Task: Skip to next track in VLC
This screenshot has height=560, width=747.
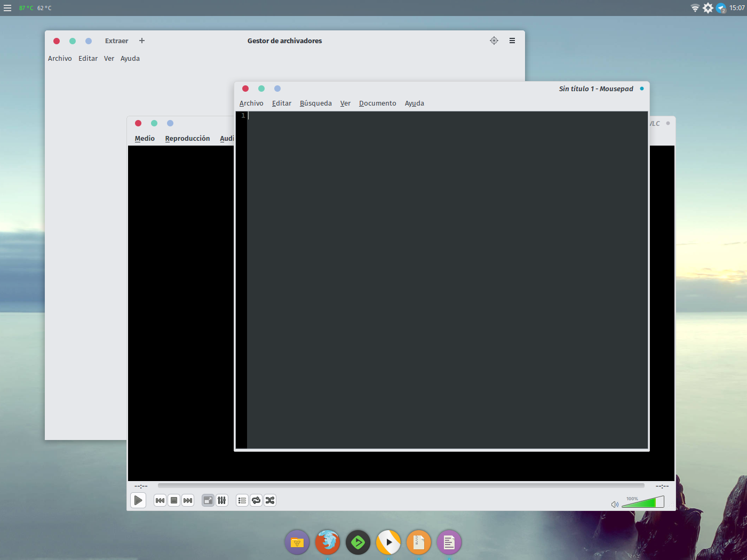Action: pos(188,500)
